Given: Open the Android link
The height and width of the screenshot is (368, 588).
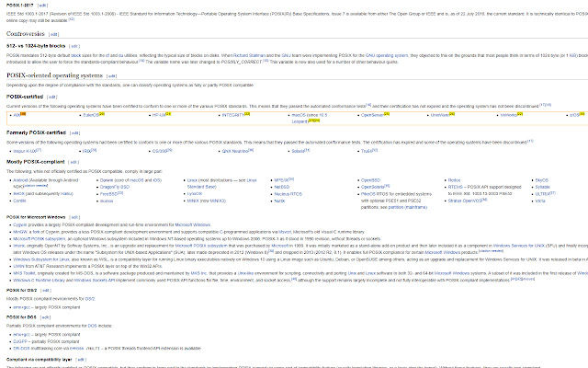Looking at the screenshot, I should point(20,180).
